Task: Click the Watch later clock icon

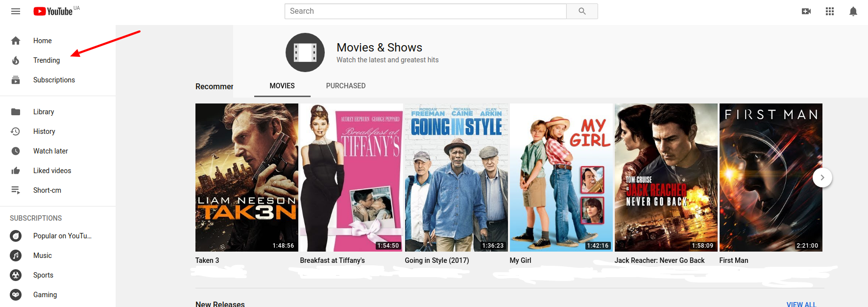Action: 16,151
